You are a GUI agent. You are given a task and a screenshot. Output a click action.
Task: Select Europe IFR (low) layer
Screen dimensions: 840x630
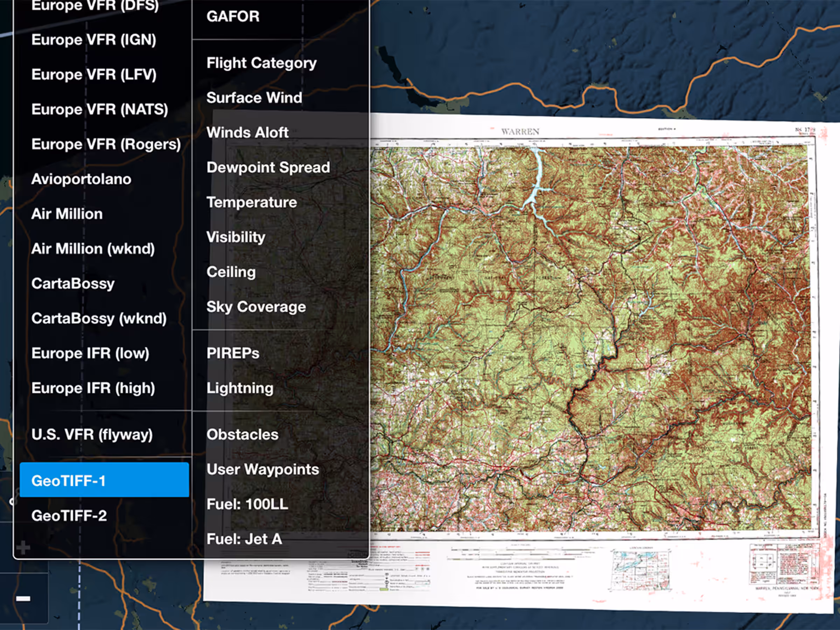pos(90,353)
